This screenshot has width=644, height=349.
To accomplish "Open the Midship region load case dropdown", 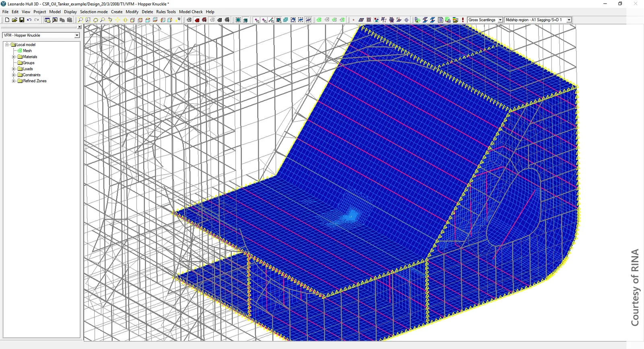I will click(x=538, y=20).
